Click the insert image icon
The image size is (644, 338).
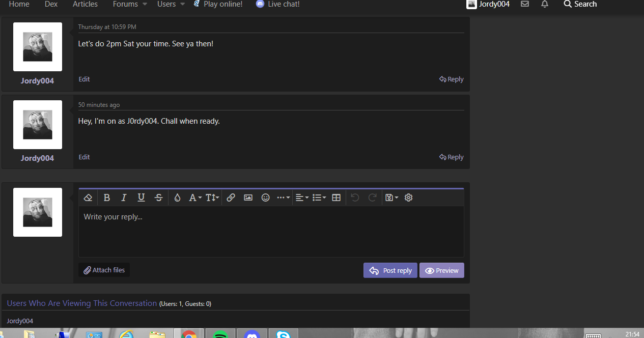pyautogui.click(x=248, y=198)
